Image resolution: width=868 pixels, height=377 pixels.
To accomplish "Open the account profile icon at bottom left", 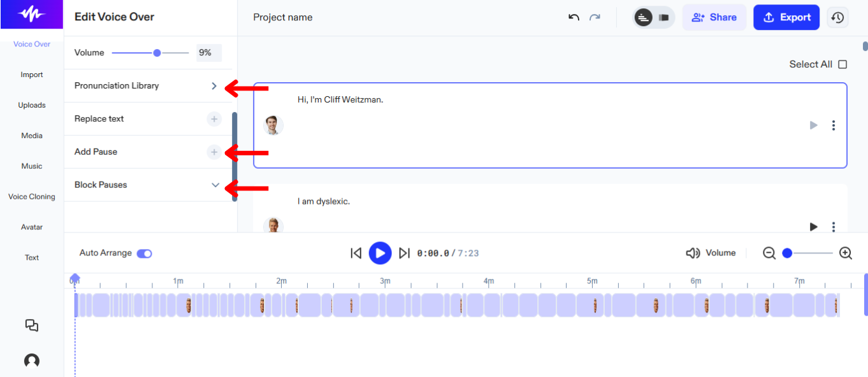I will (x=31, y=360).
